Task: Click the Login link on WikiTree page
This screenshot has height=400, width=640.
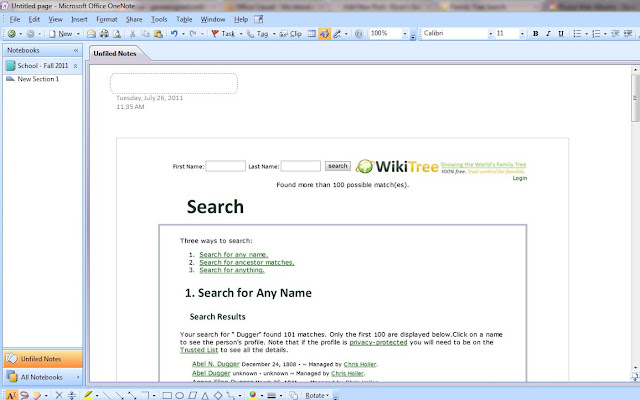Action: [520, 178]
